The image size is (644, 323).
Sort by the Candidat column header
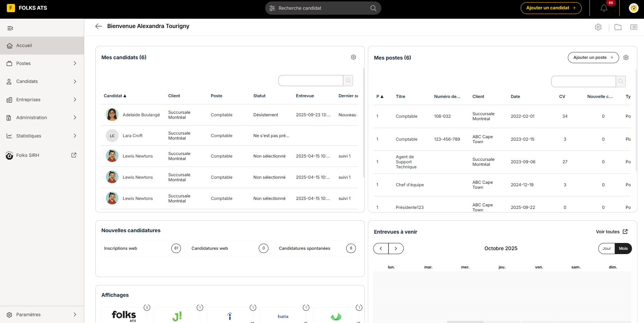click(x=115, y=96)
